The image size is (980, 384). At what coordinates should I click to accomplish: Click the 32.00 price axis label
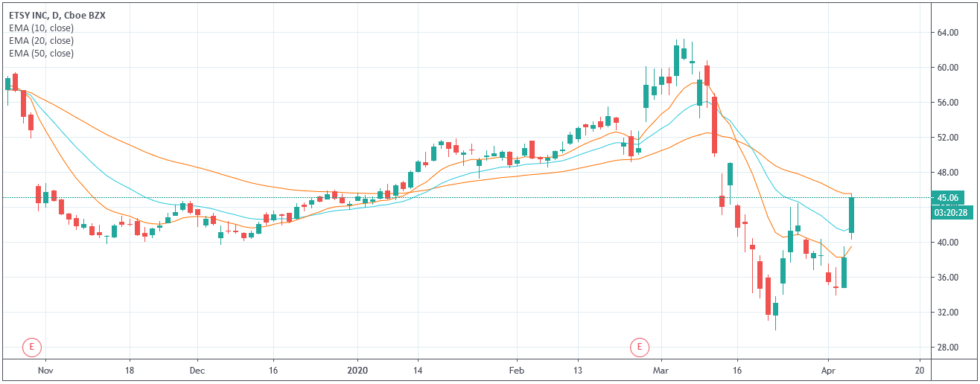point(947,313)
